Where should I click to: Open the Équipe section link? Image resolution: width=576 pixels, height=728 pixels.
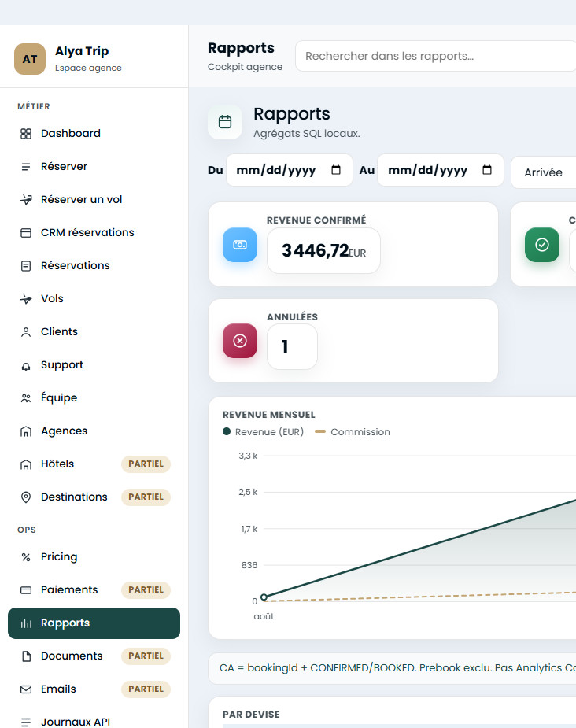[x=94, y=398]
